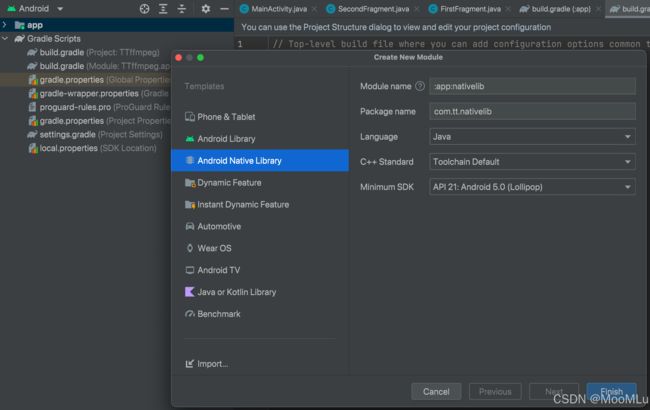Close the Create New Module dialog red button
This screenshot has width=650, height=410.
[x=179, y=58]
